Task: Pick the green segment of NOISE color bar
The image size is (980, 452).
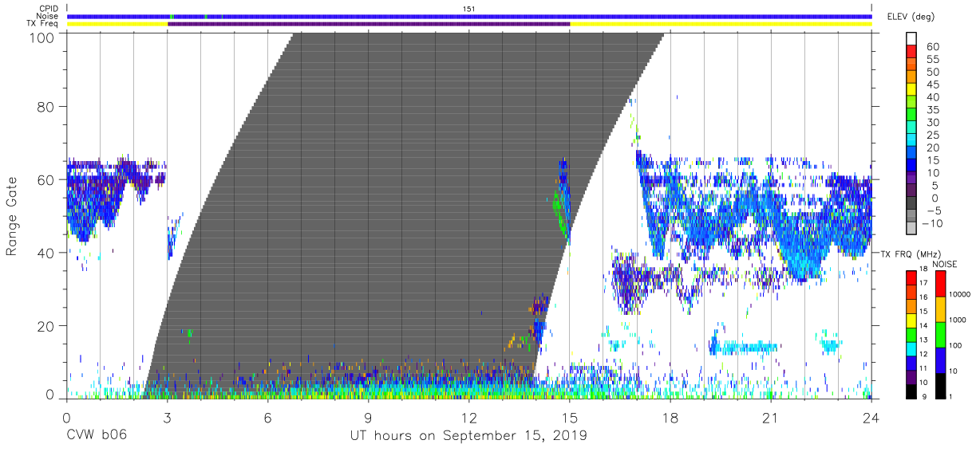Action: pyautogui.click(x=941, y=334)
